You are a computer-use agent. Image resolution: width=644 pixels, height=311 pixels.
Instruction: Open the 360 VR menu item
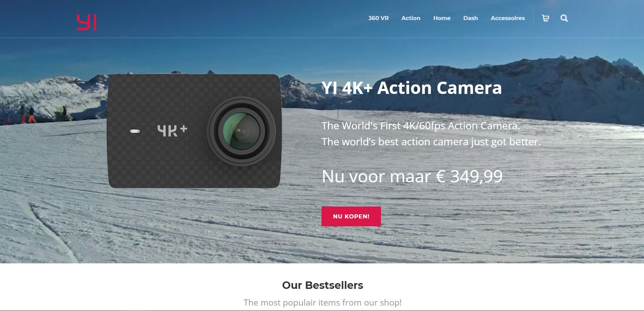(378, 18)
